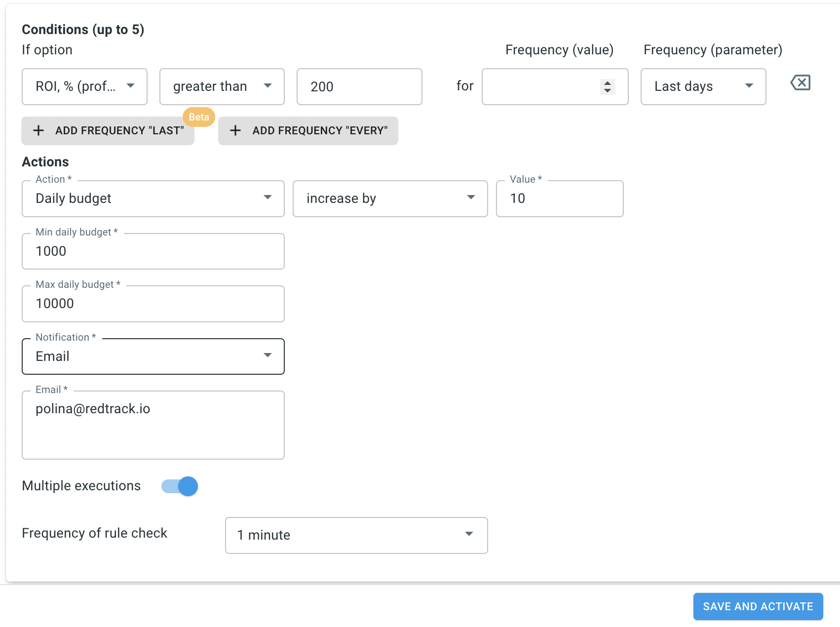Click into the Max daily budget field
This screenshot has width=840, height=627.
click(153, 304)
